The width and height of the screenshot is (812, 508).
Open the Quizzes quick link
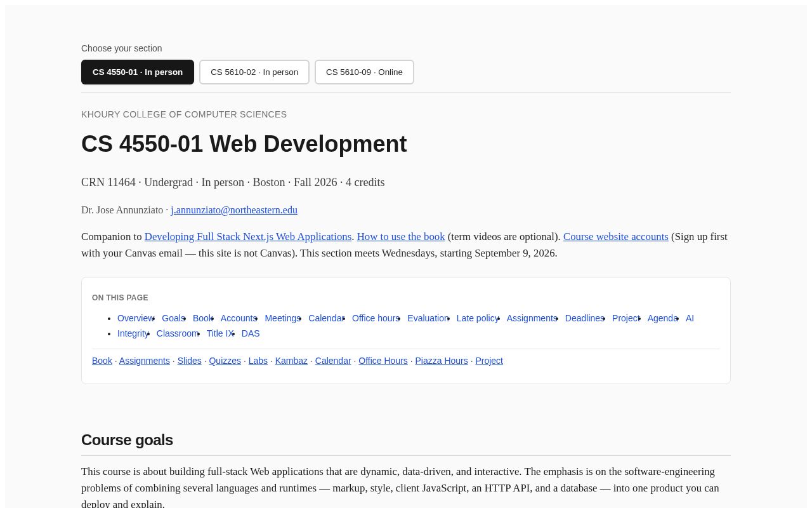pyautogui.click(x=225, y=361)
